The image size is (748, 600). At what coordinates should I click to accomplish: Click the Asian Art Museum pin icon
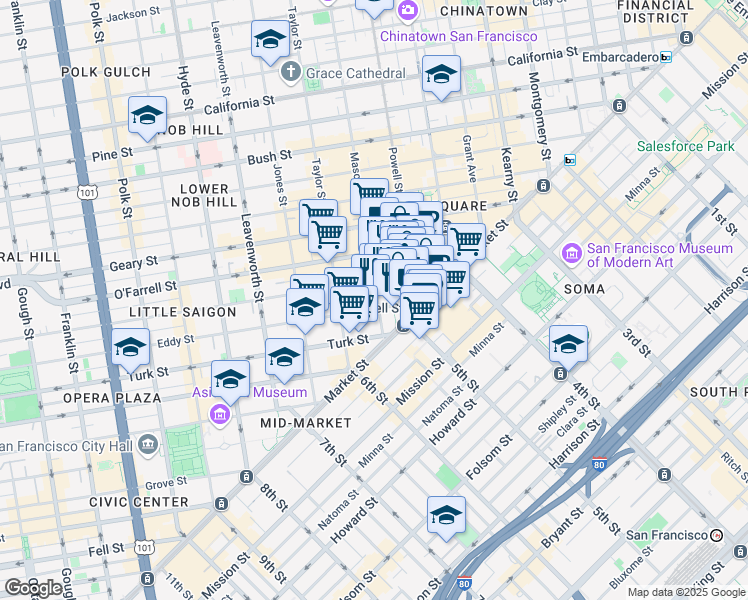[x=220, y=415]
